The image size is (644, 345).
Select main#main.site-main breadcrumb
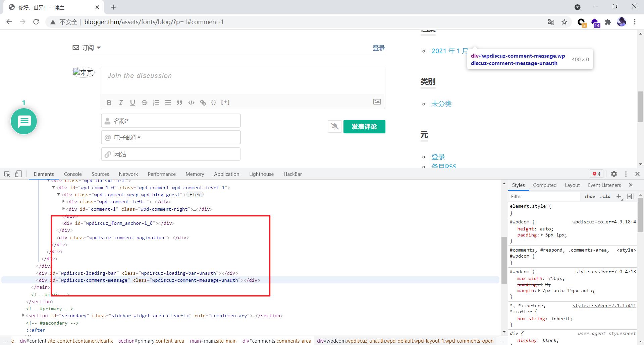(x=213, y=341)
